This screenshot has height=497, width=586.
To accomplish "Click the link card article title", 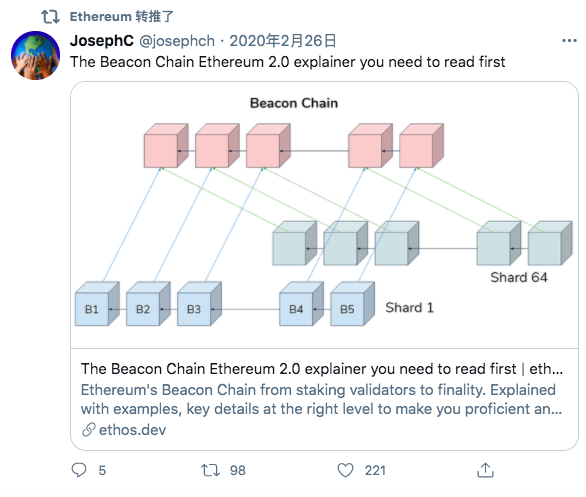I will coord(322,369).
